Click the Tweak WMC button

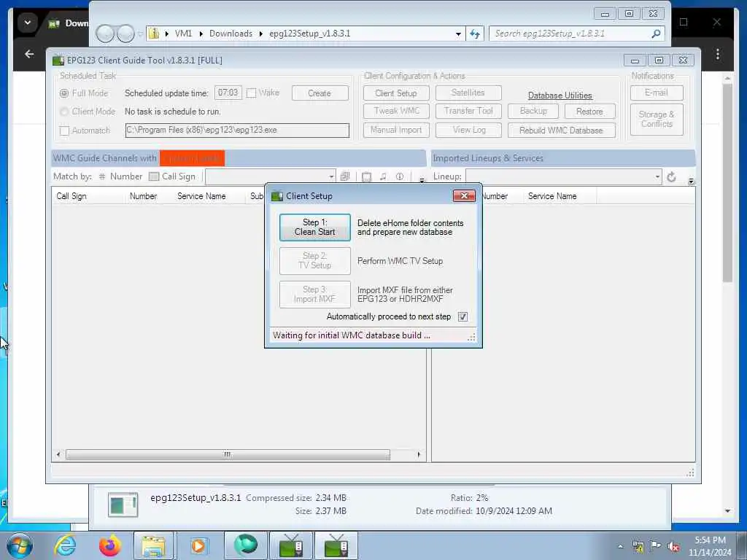tap(396, 111)
